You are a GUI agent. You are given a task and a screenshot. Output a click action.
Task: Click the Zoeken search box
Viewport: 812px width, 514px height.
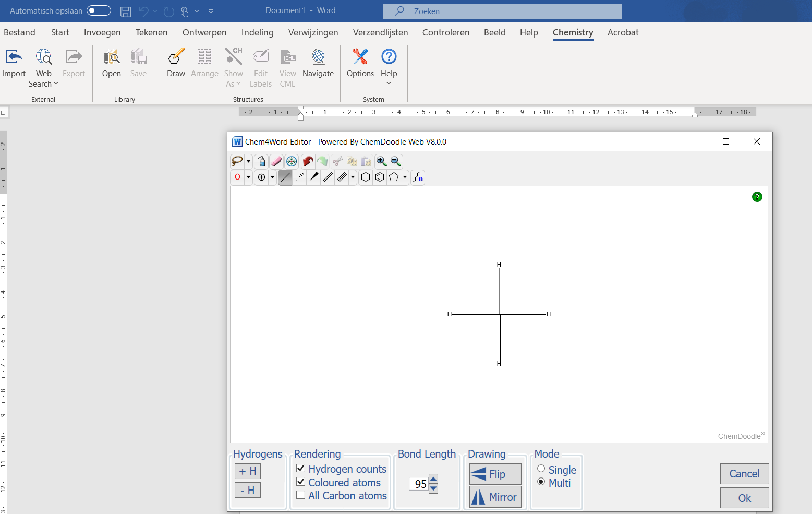point(502,11)
